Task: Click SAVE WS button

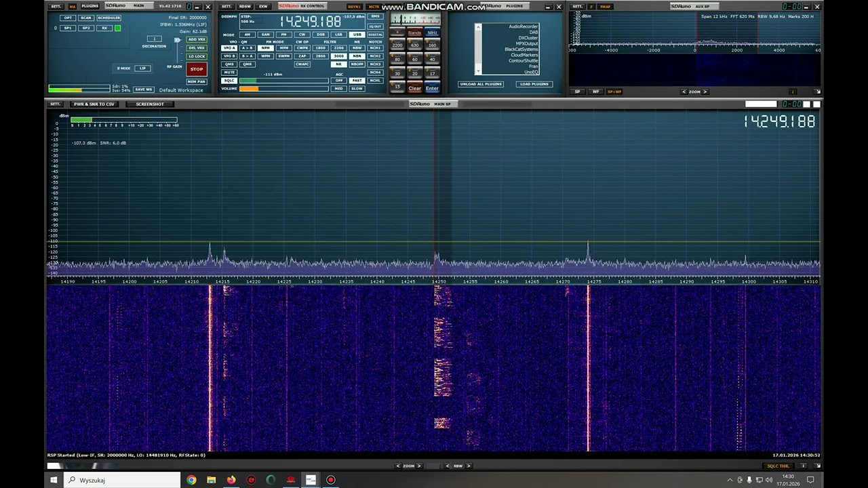Action: click(143, 89)
